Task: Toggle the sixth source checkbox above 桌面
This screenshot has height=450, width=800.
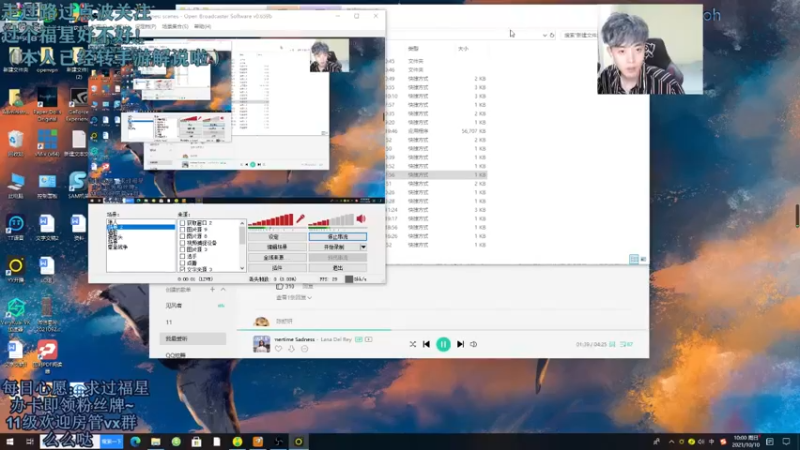Action: tap(182, 256)
